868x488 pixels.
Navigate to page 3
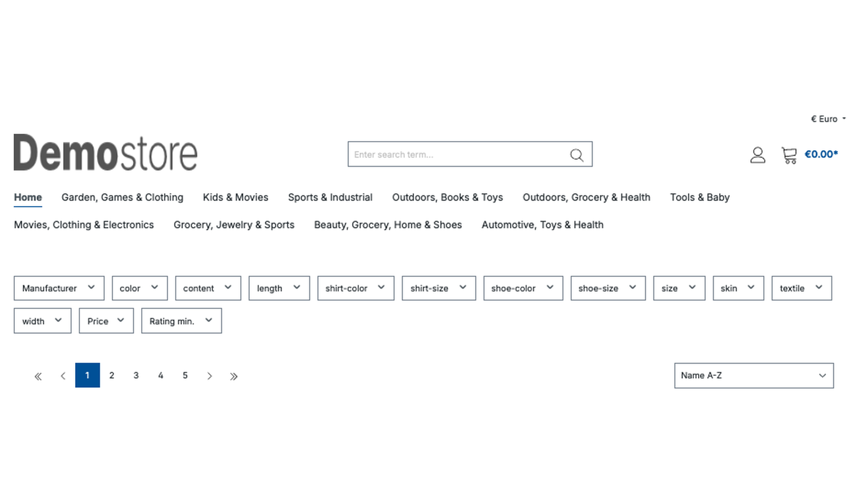[x=136, y=375]
